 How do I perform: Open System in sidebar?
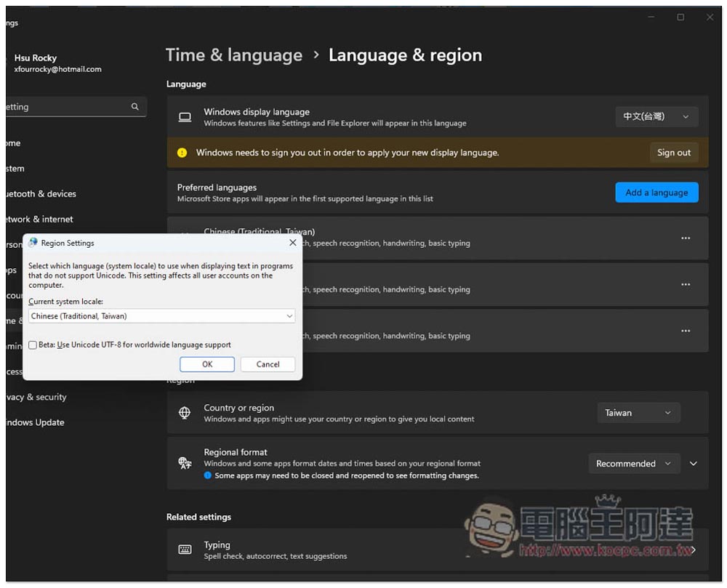pyautogui.click(x=15, y=168)
